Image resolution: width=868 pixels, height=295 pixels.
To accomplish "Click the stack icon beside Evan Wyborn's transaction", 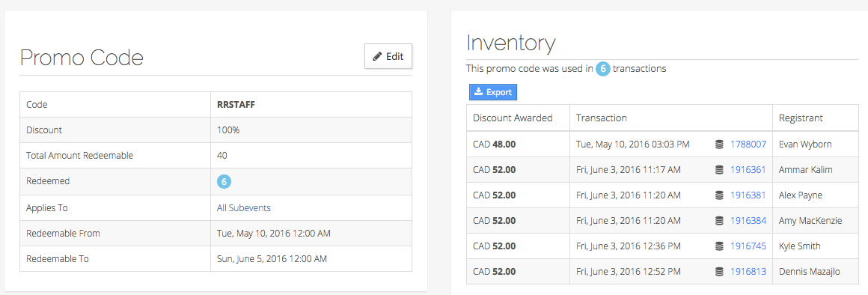I will [x=720, y=145].
